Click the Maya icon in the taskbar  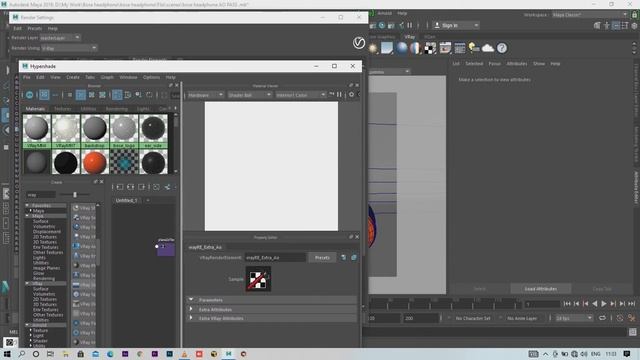229,354
